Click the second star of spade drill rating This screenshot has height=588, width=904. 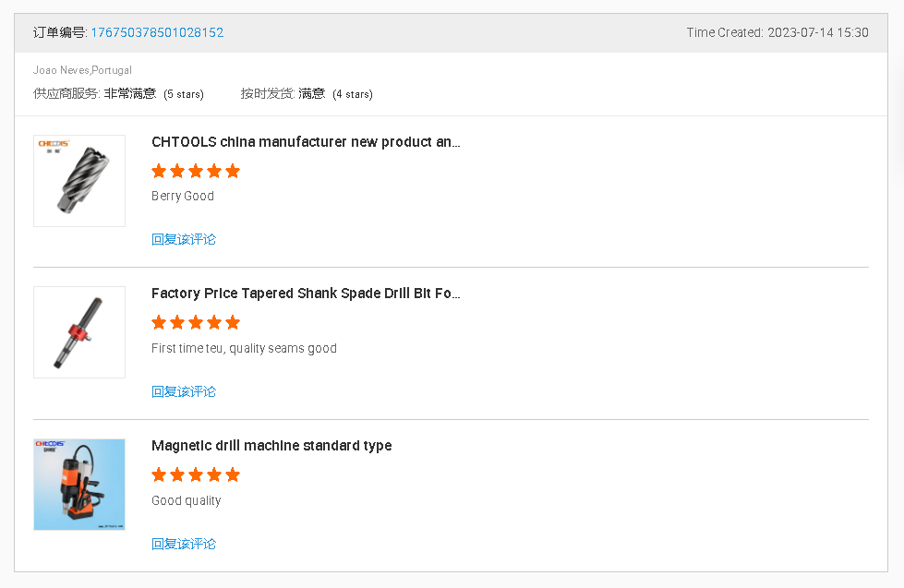tap(177, 322)
